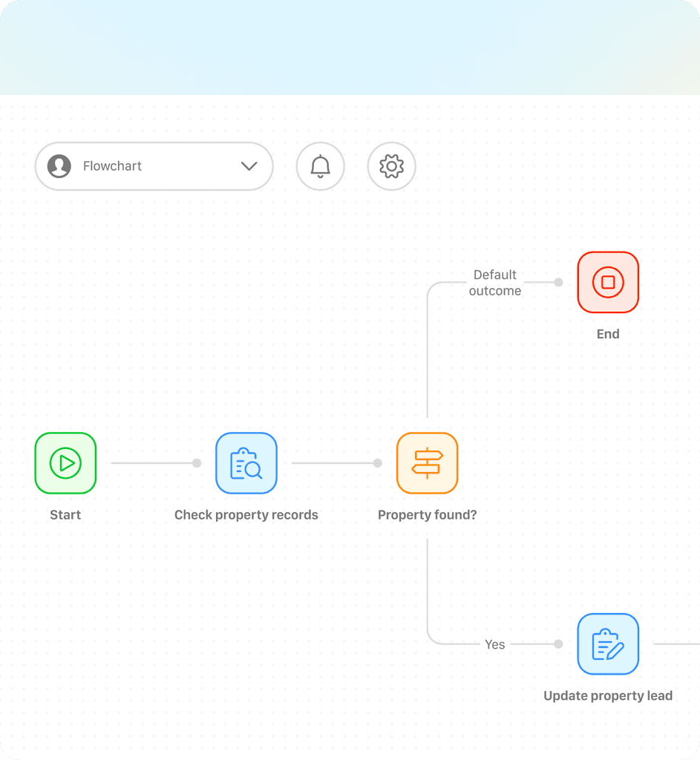Select the End node stop icon
This screenshot has width=700, height=760.
coord(608,283)
